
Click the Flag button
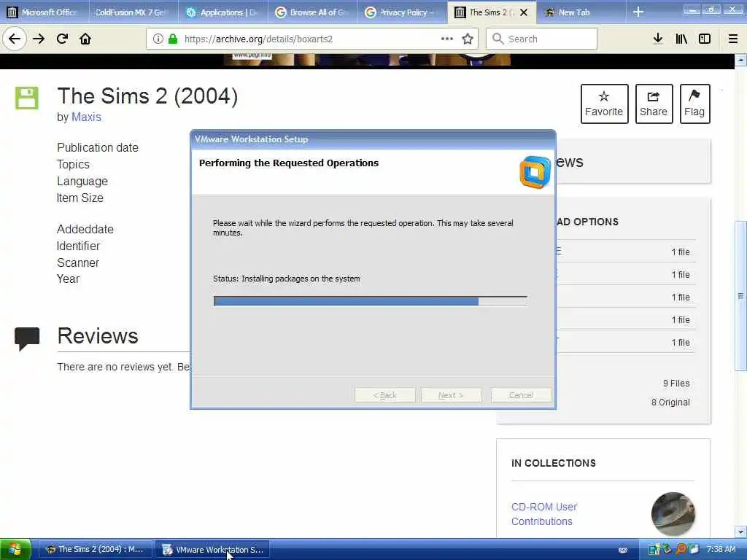(x=694, y=104)
